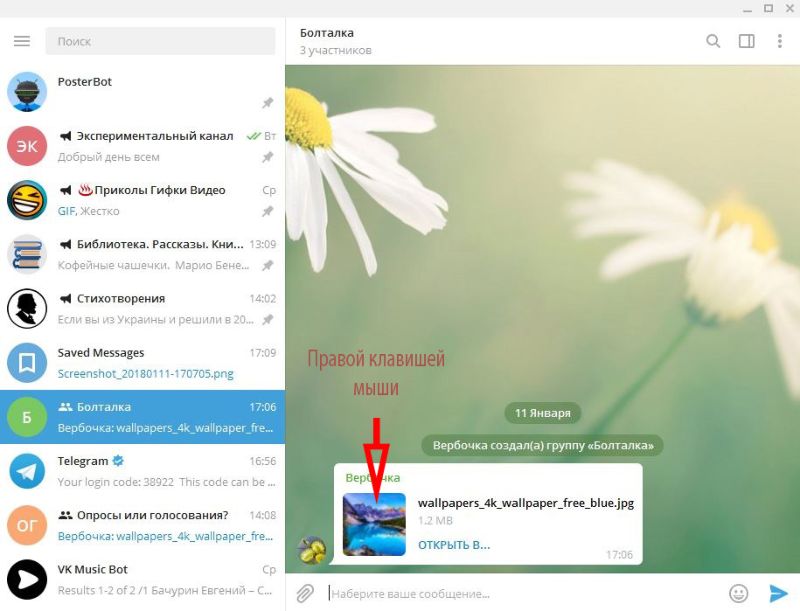Open the Telegram service chat
Image resolution: width=800 pixels, height=611 pixels.
pyautogui.click(x=142, y=471)
